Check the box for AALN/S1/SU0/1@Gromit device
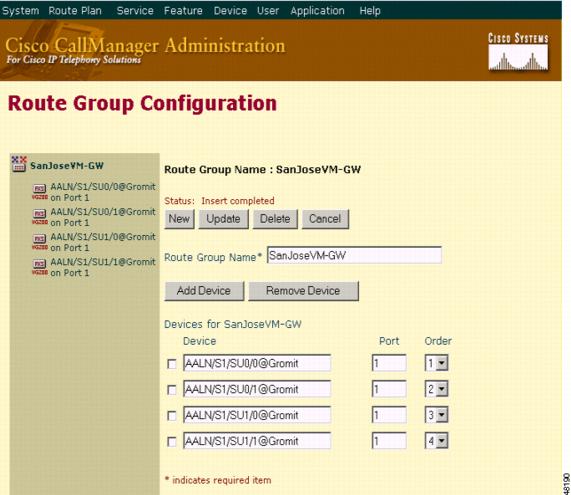 [172, 390]
